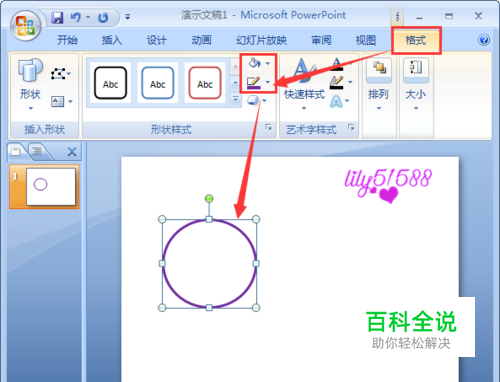Screen dimensions: 500x382
Task: Apply the red outline Abc shape style
Action: 205,83
